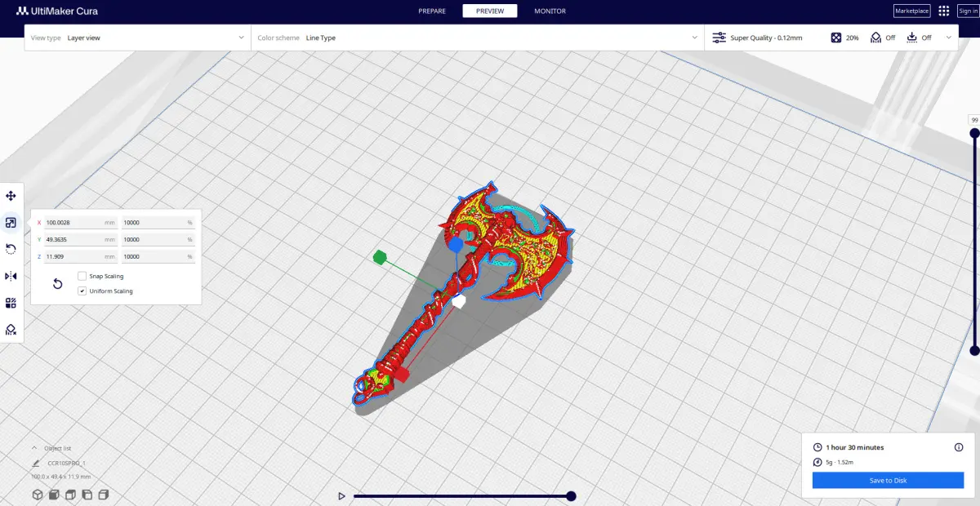
Task: Open the Per Model Settings tool
Action: [11, 303]
